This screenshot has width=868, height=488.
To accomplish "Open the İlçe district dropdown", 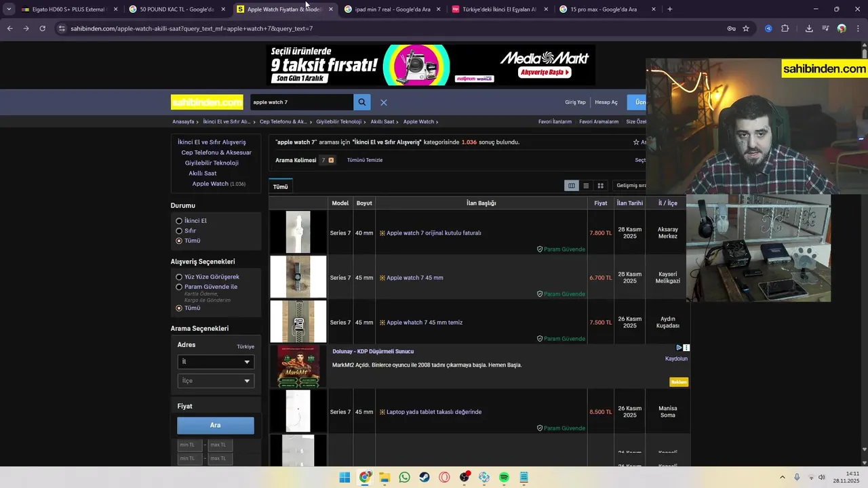I will [x=216, y=381].
